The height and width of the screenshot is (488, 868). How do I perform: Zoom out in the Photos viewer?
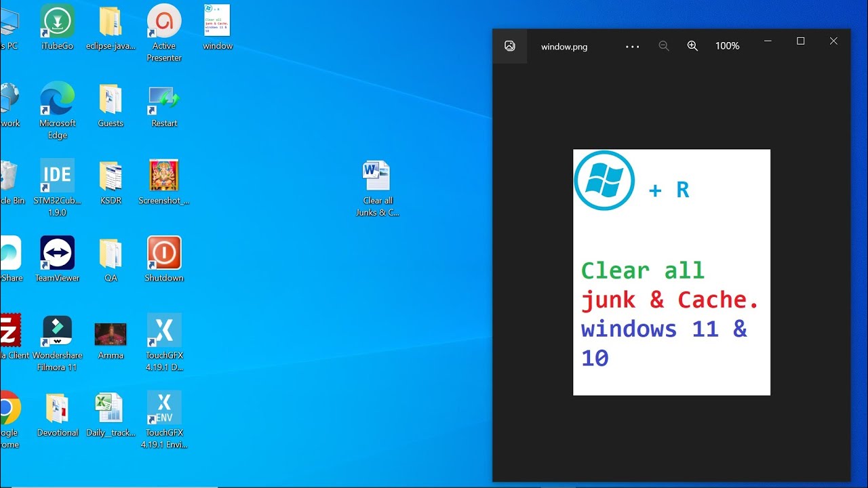click(x=664, y=46)
